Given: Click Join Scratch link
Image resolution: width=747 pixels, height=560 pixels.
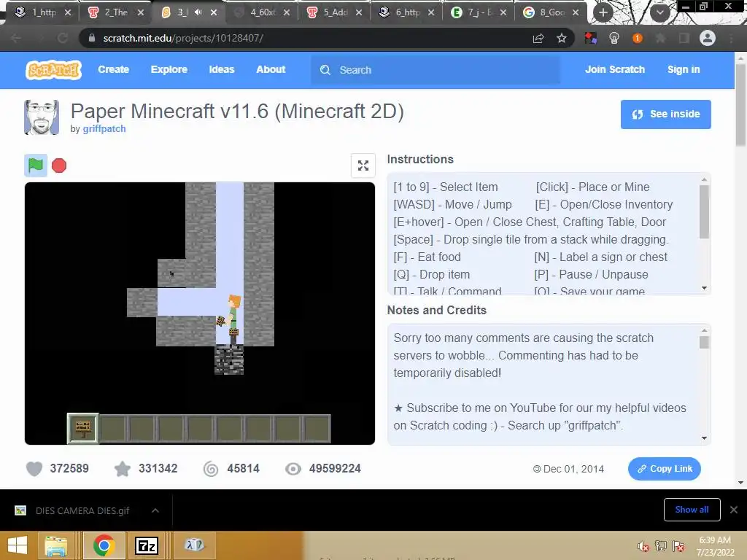Looking at the screenshot, I should 614,69.
